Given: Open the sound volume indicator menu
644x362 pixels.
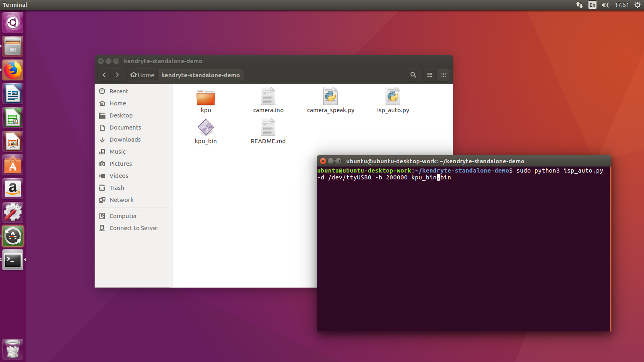Looking at the screenshot, I should click(x=605, y=5).
